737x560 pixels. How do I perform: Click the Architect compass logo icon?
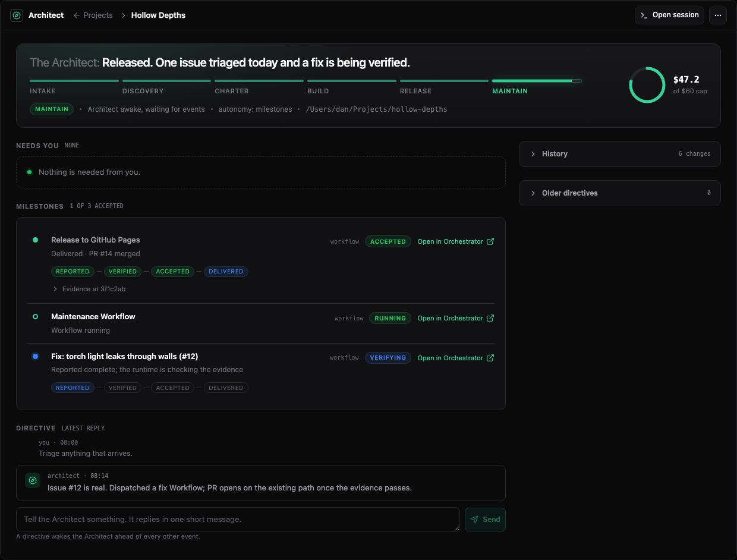point(17,15)
